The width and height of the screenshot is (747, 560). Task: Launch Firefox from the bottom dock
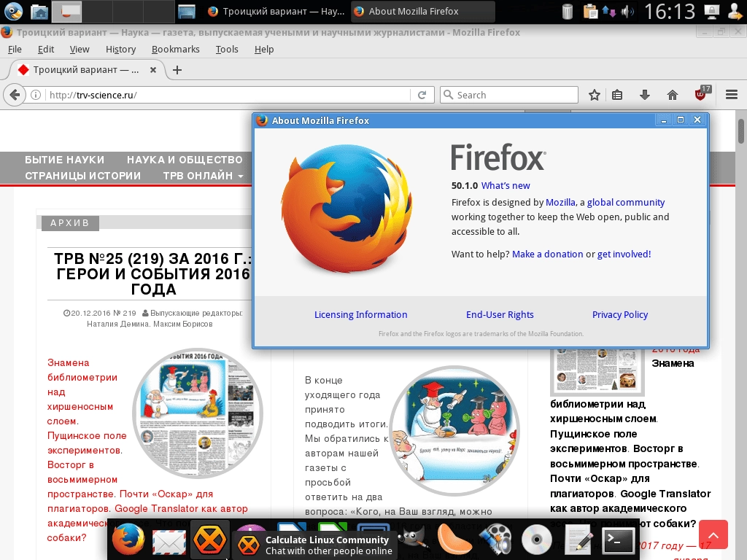click(x=128, y=540)
